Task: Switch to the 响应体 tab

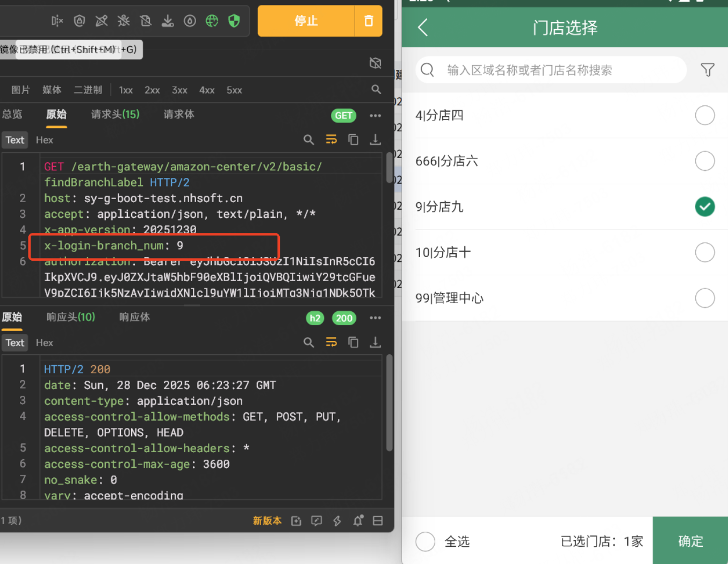Action: (x=134, y=317)
